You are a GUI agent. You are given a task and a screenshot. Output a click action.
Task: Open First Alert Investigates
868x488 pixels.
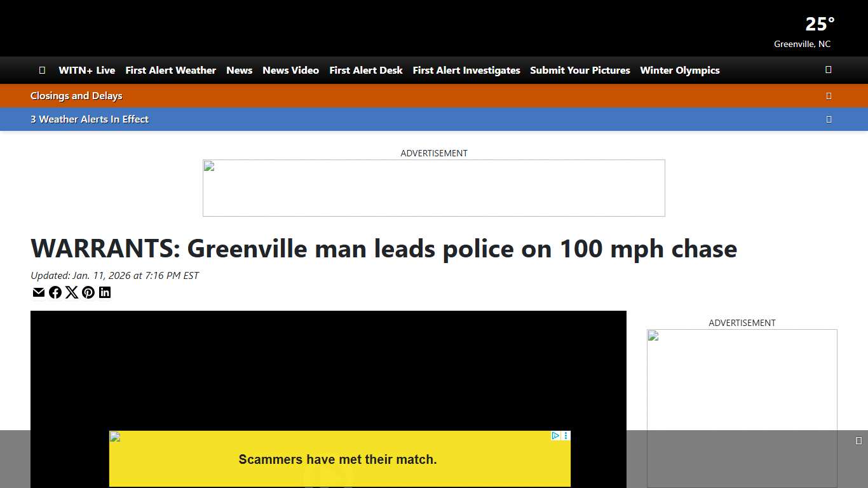[x=466, y=71]
